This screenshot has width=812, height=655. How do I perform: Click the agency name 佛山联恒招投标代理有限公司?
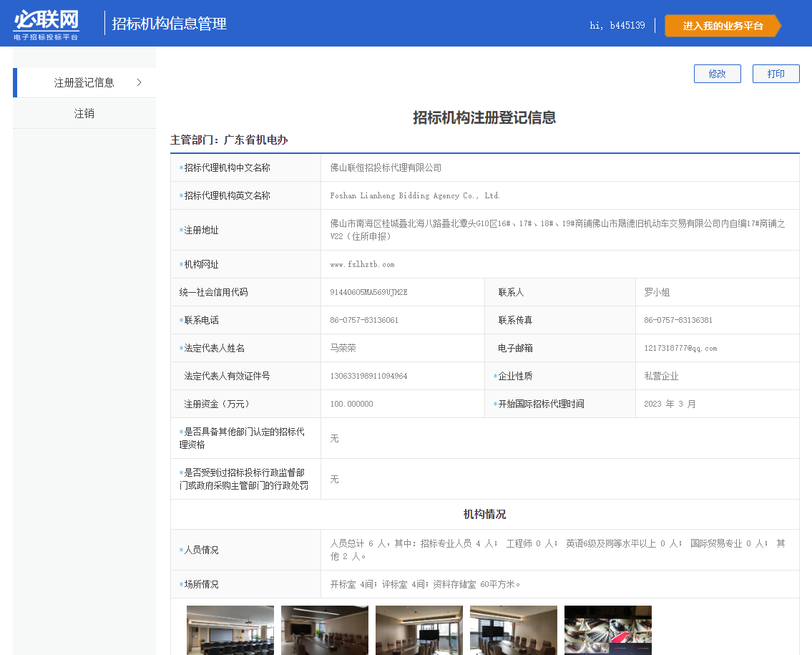click(386, 168)
